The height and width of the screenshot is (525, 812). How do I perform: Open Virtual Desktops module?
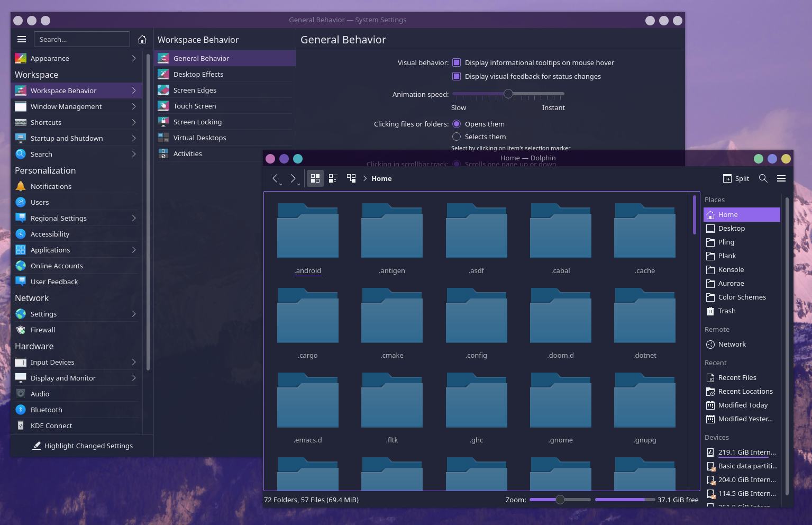[x=225, y=138]
